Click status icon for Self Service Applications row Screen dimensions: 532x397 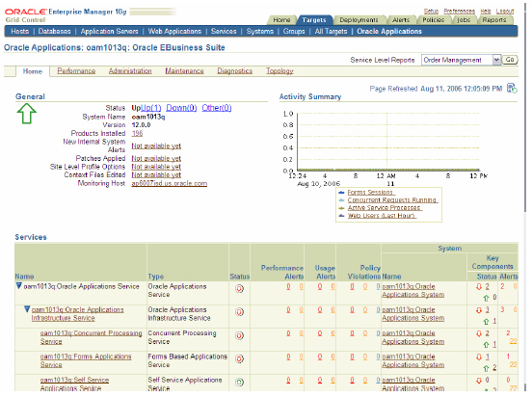[239, 383]
